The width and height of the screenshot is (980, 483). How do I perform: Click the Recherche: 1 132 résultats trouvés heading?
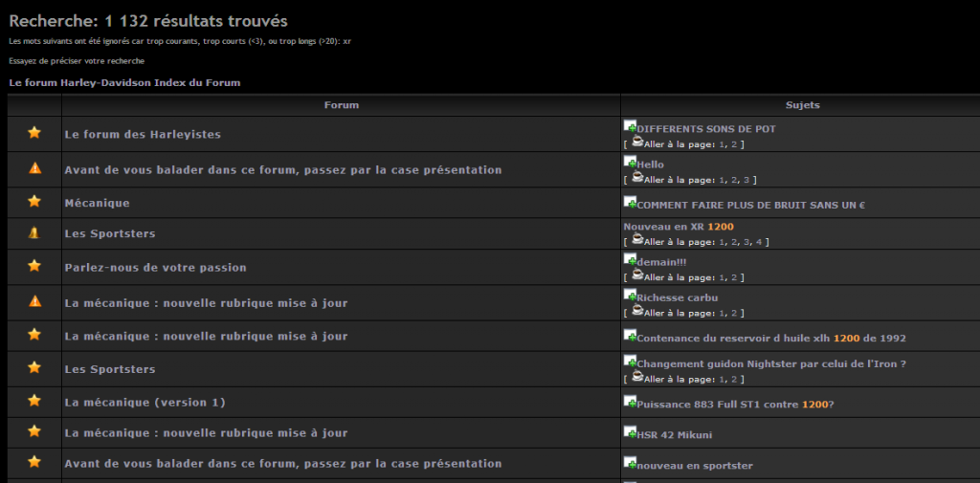148,21
